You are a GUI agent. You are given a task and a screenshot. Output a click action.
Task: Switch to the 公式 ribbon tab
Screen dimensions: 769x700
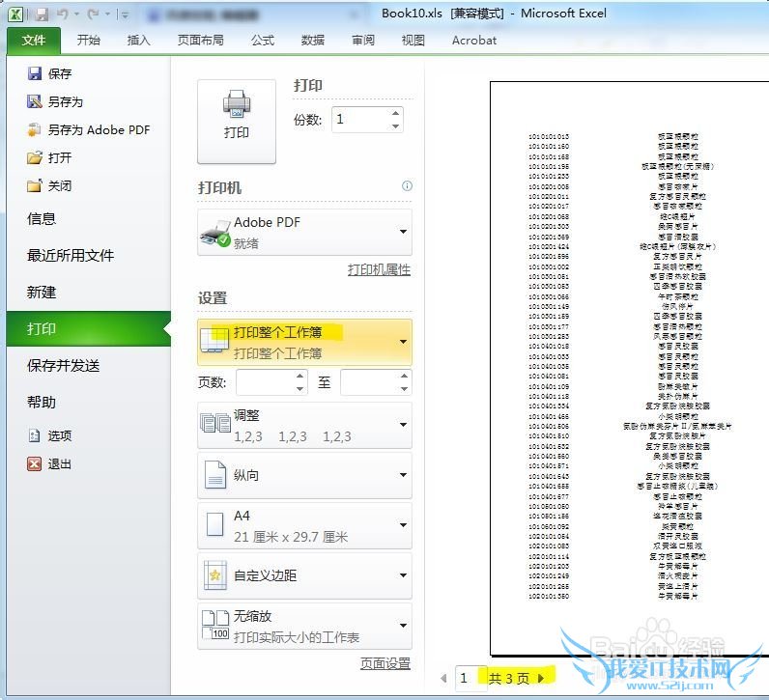tap(263, 41)
